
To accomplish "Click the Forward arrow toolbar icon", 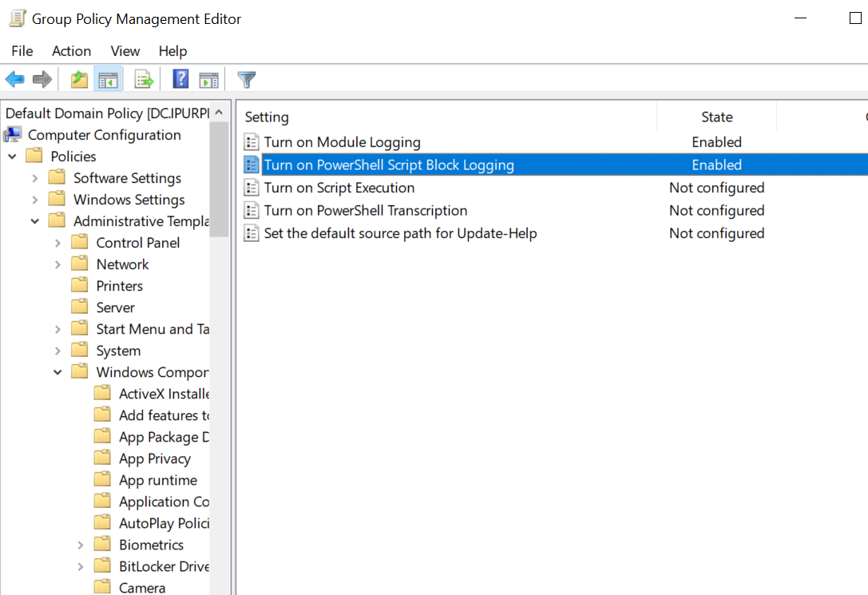I will coord(42,79).
